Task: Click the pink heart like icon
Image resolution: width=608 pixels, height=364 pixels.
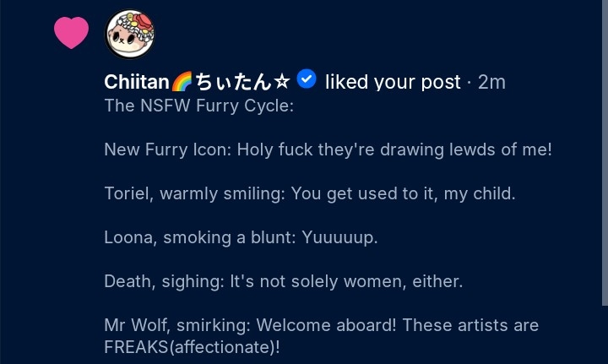Action: click(x=71, y=33)
